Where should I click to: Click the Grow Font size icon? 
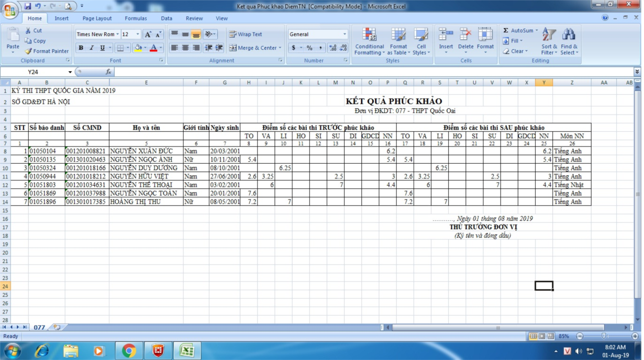point(148,35)
